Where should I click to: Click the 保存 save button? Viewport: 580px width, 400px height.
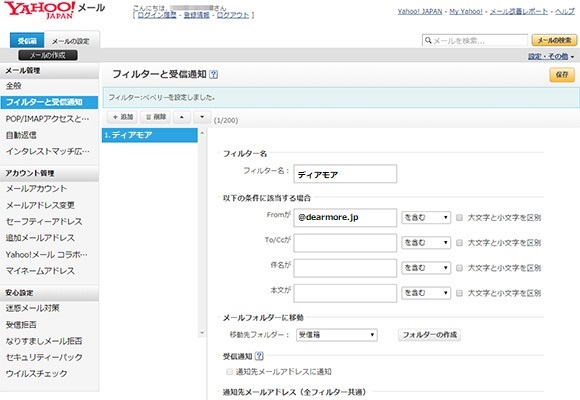[x=562, y=75]
